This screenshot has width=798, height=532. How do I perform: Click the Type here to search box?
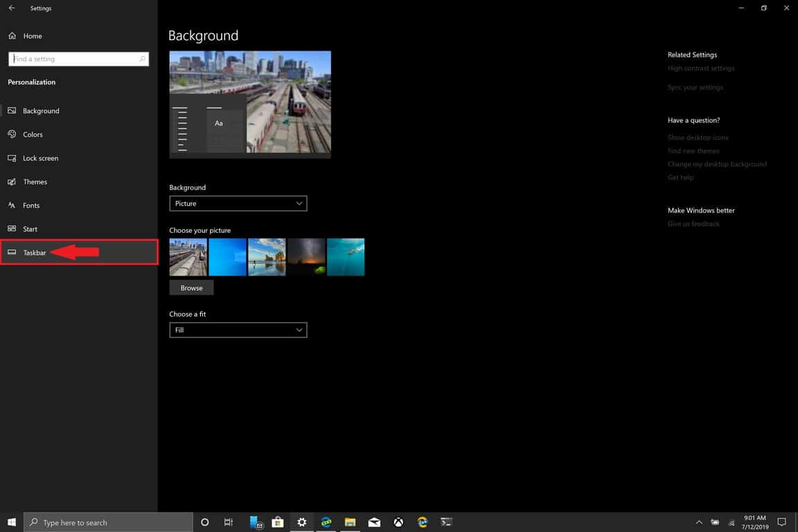point(108,522)
